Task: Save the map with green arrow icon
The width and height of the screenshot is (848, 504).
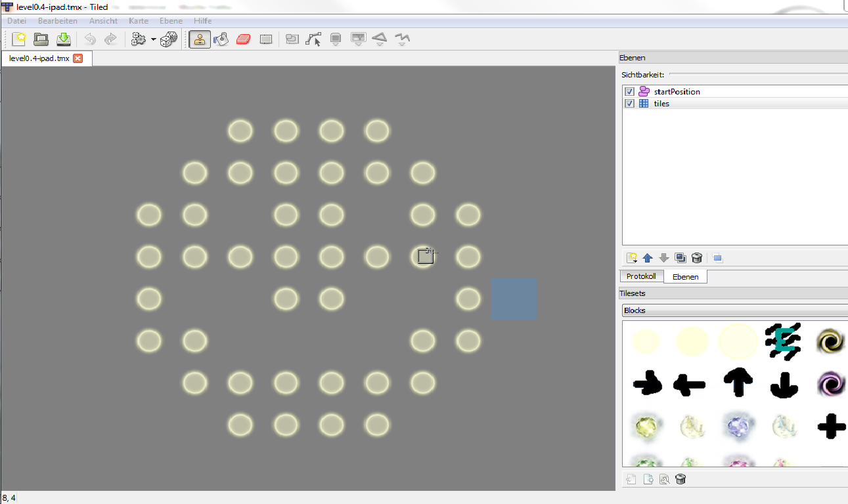Action: click(x=63, y=39)
